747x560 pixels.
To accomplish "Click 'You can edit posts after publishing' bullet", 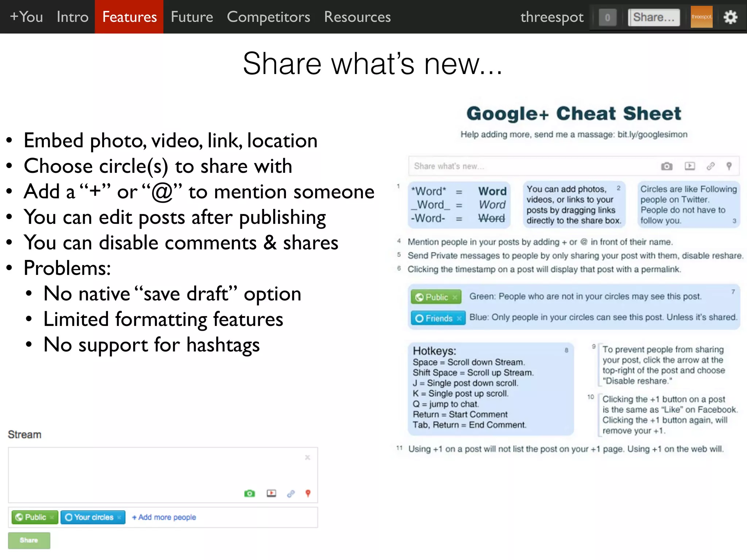I will point(175,217).
